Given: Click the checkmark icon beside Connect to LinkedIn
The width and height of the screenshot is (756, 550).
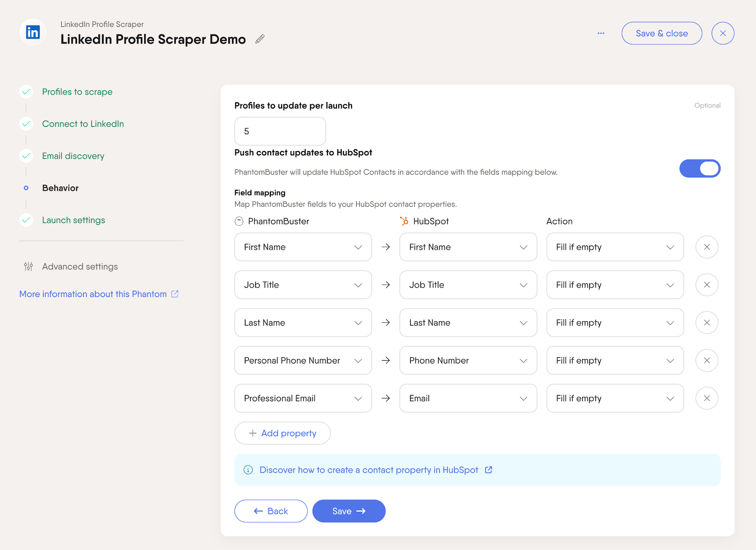Looking at the screenshot, I should click(x=26, y=124).
